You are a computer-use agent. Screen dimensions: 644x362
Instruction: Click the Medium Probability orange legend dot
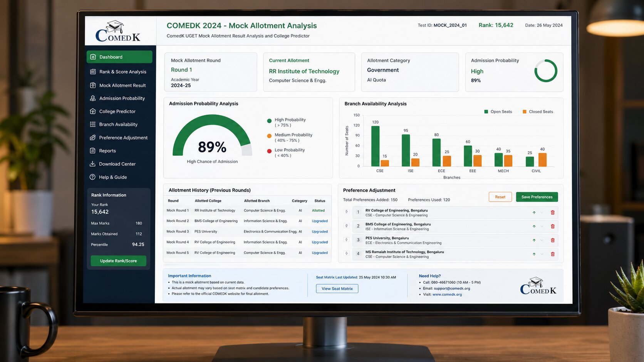point(269,136)
